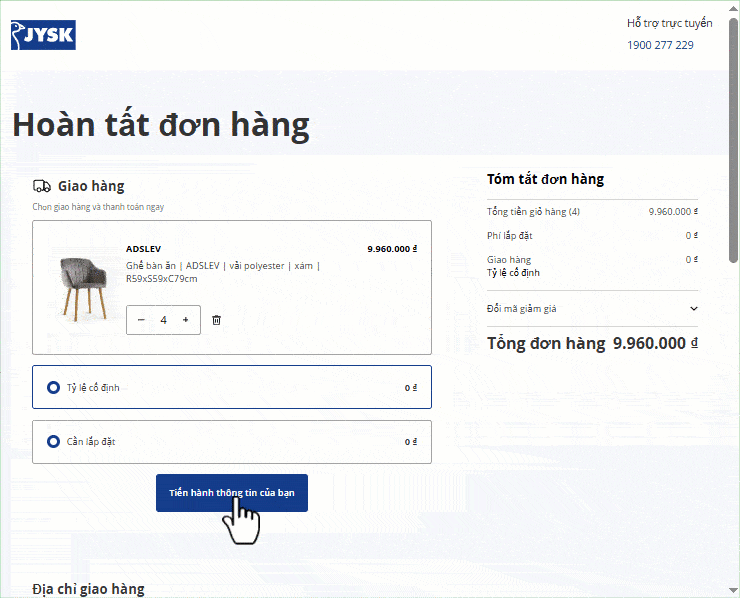Click the JYSK logo
The image size is (740, 598).
[44, 35]
